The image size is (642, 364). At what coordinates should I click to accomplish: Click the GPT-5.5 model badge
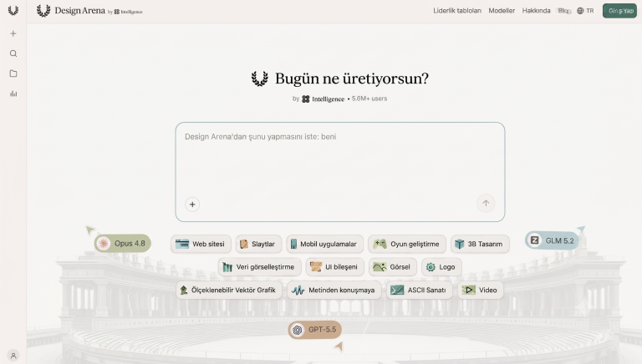click(315, 330)
